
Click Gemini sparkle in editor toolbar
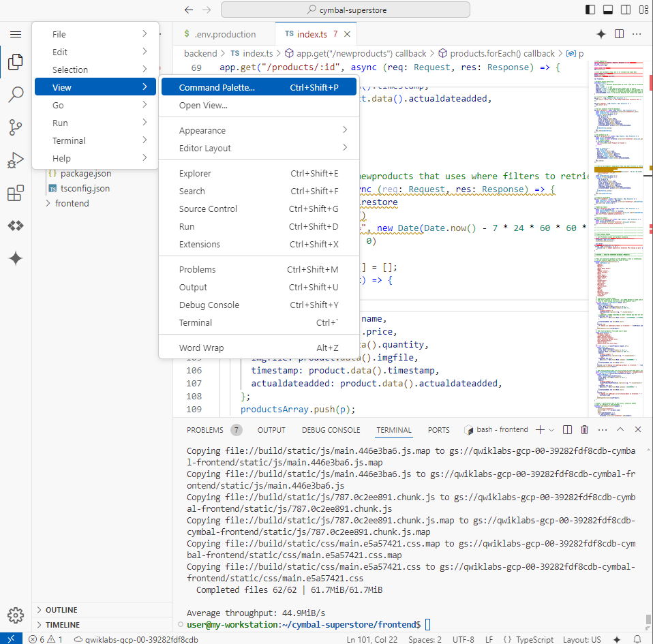[x=601, y=34]
